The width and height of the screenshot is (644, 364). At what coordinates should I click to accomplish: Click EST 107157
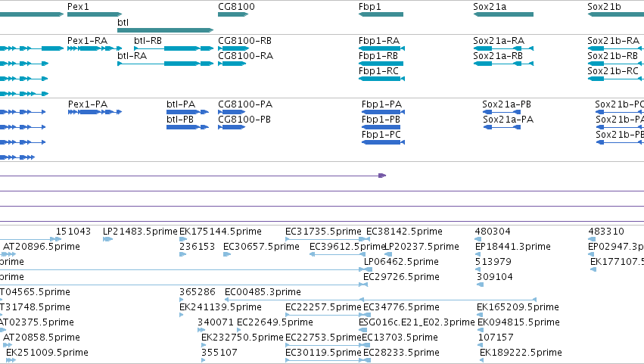(x=496, y=338)
